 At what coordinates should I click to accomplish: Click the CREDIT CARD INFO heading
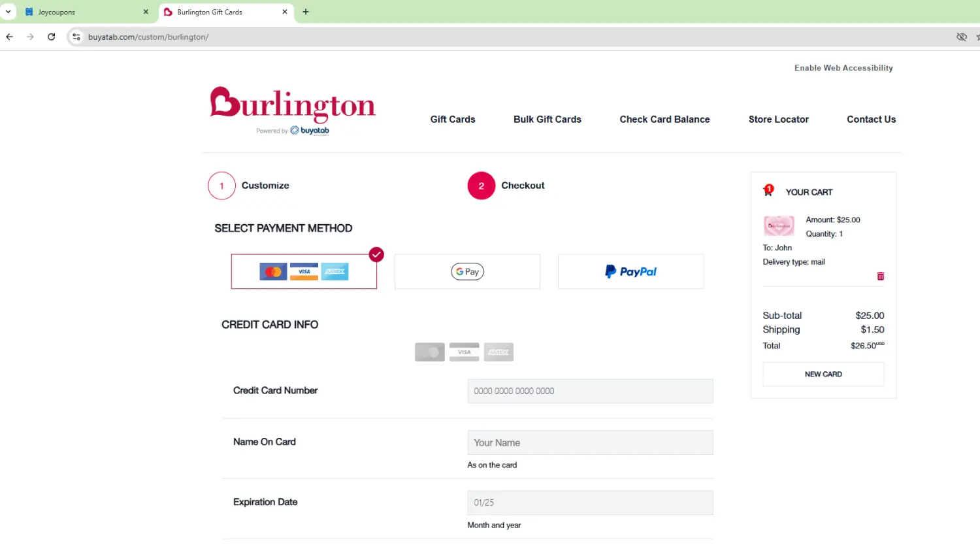click(270, 325)
